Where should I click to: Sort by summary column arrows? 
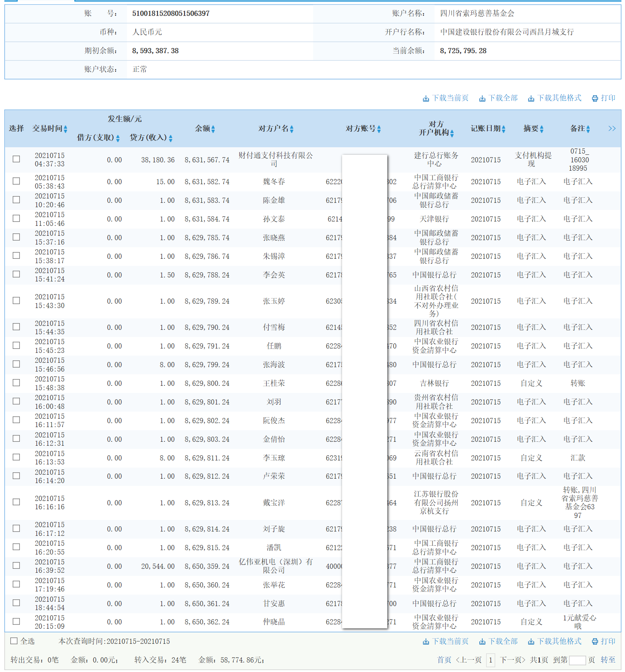pos(542,129)
